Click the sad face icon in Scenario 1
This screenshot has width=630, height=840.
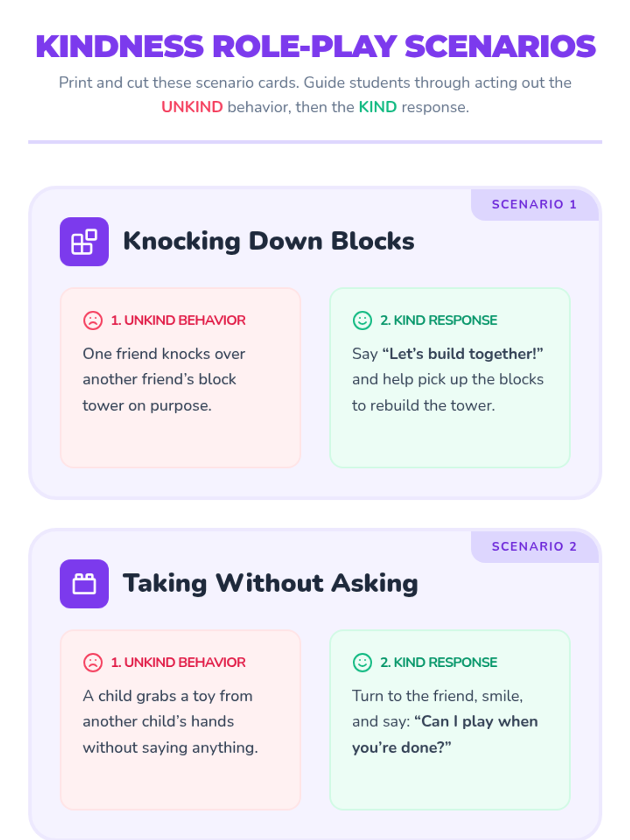click(93, 320)
